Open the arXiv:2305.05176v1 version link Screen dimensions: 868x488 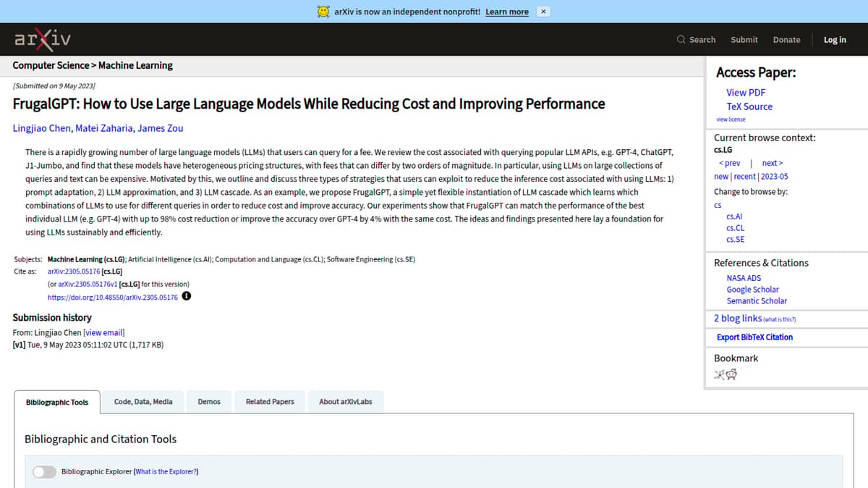[x=88, y=285]
